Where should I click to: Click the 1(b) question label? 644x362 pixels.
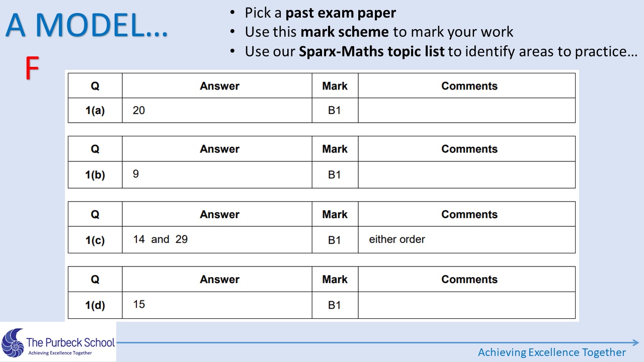95,175
